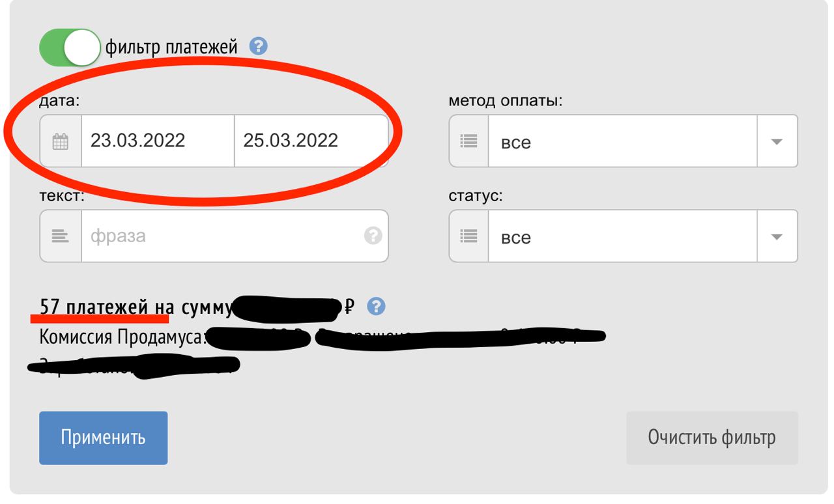Expand метод оплаты using its arrow
This screenshot has height=504, width=834.
[777, 141]
